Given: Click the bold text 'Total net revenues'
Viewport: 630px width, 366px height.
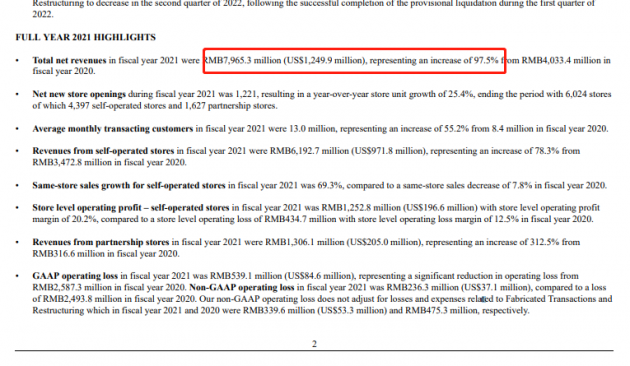Looking at the screenshot, I should click(69, 60).
